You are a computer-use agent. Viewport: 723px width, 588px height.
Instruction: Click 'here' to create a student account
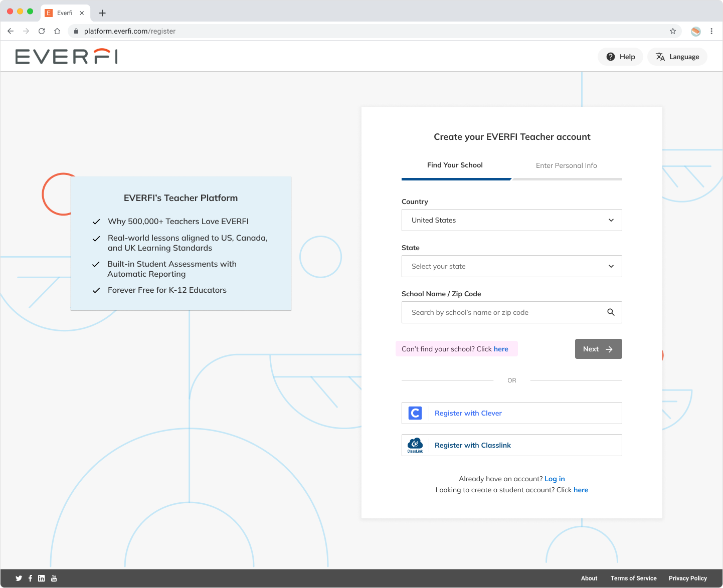coord(581,490)
